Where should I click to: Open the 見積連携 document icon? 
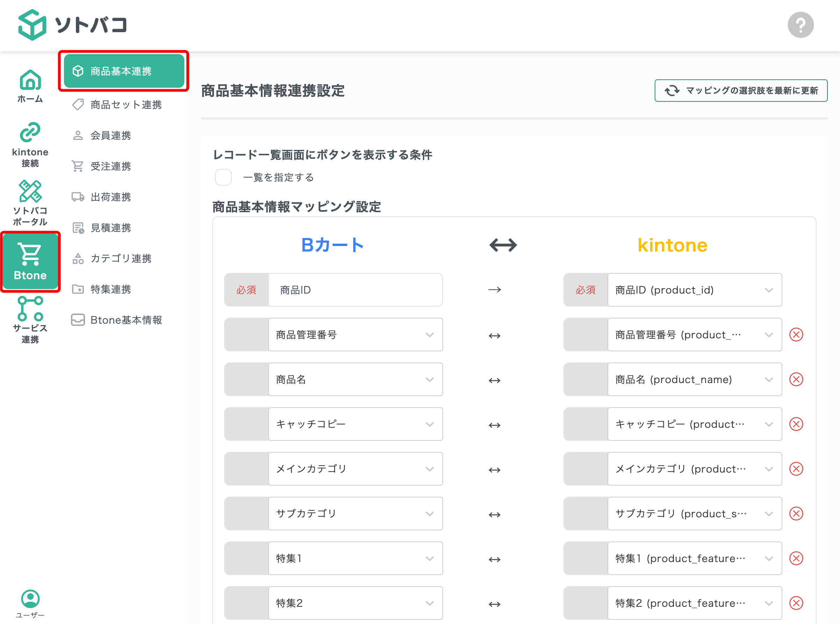tap(111, 227)
